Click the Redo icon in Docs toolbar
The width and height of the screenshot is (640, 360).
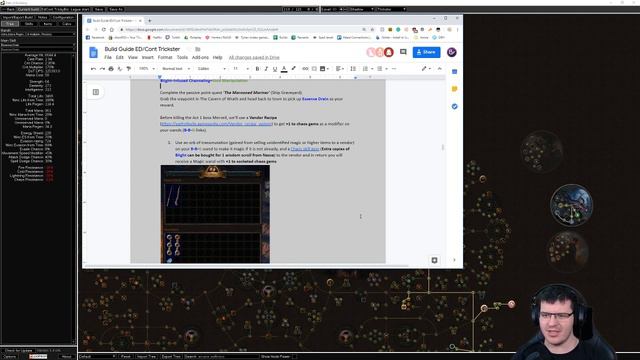click(x=102, y=69)
